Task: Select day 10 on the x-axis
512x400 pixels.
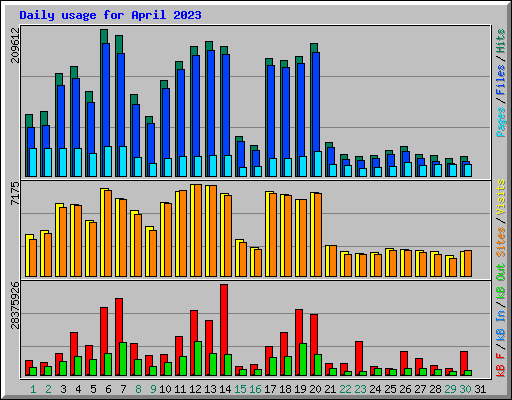Action: coord(165,389)
